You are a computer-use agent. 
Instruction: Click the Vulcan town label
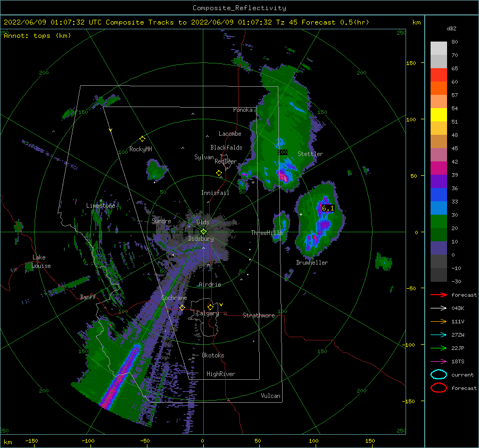(270, 396)
